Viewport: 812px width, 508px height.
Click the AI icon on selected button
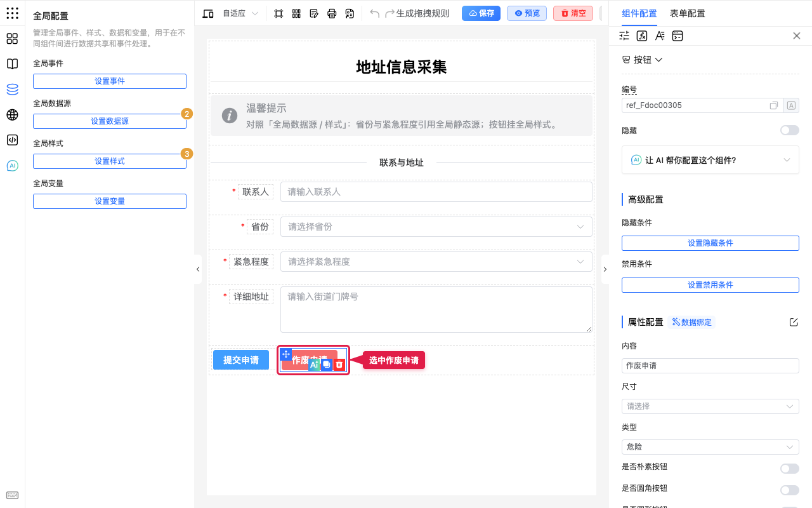pyautogui.click(x=314, y=364)
